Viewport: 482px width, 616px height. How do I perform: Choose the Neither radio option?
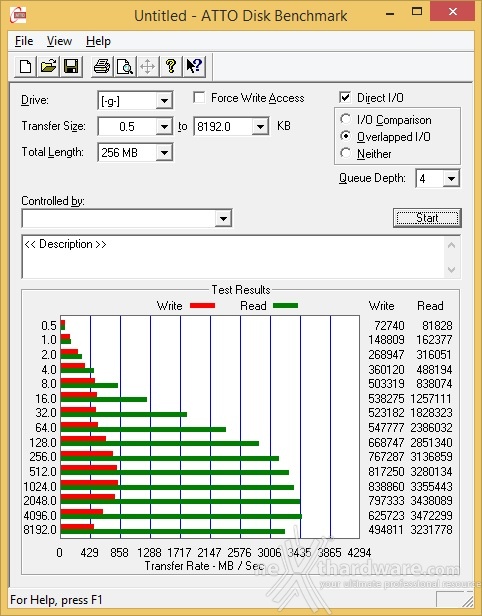[x=346, y=153]
